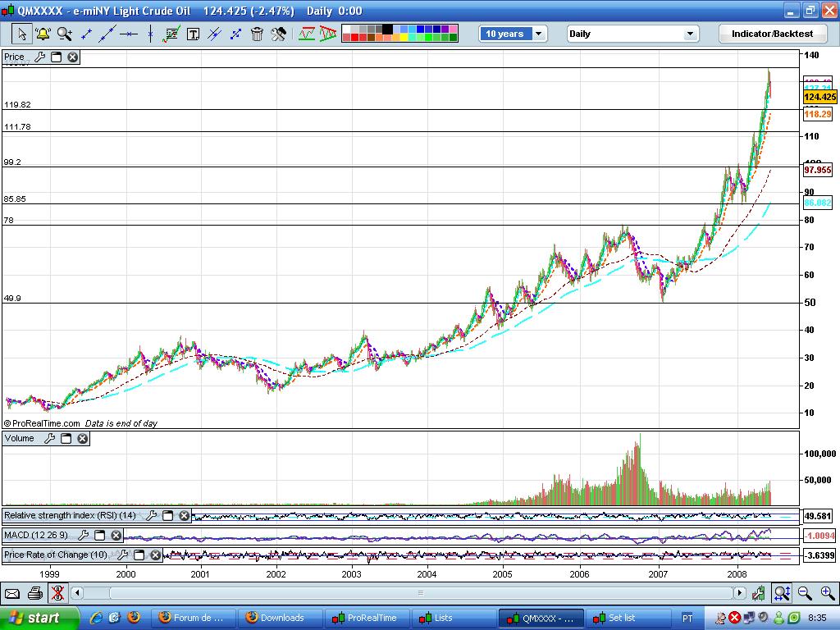Click the 119.82 horizontal line label
Screen dimensions: 840x630
[x=18, y=105]
